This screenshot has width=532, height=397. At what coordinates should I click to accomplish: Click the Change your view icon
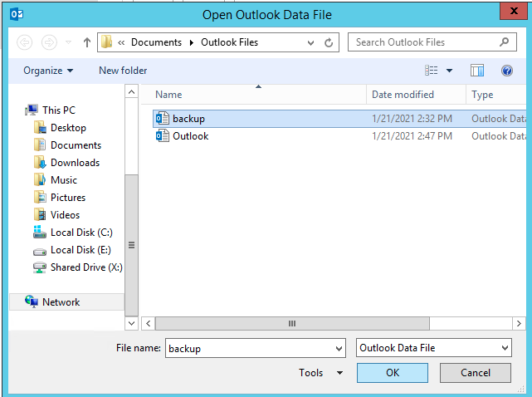coord(432,71)
